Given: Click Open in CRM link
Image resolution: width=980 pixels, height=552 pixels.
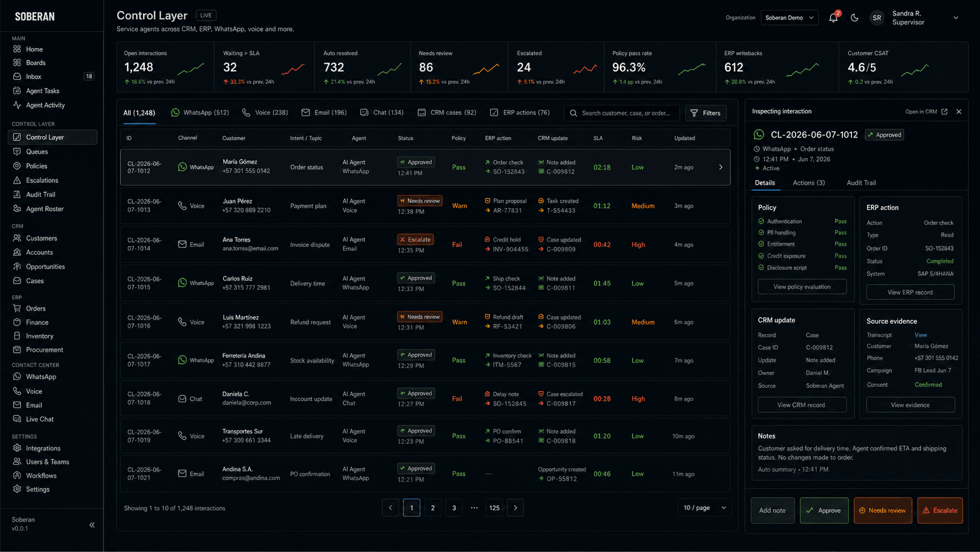Looking at the screenshot, I should (926, 111).
